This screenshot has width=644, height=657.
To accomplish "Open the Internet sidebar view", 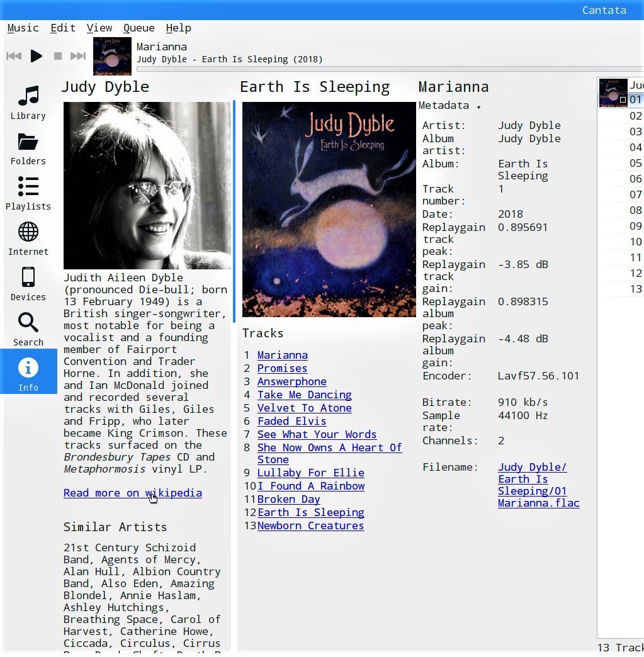I will (x=28, y=239).
